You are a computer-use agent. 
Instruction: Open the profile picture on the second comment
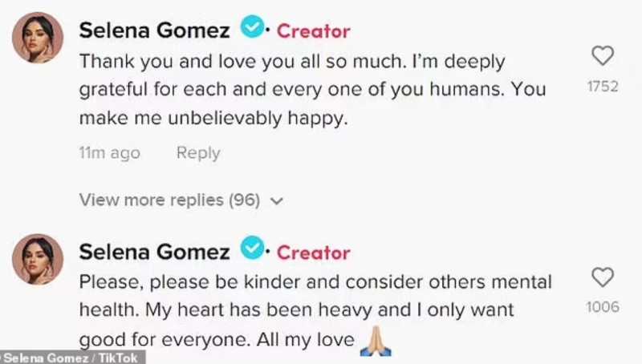(x=38, y=259)
